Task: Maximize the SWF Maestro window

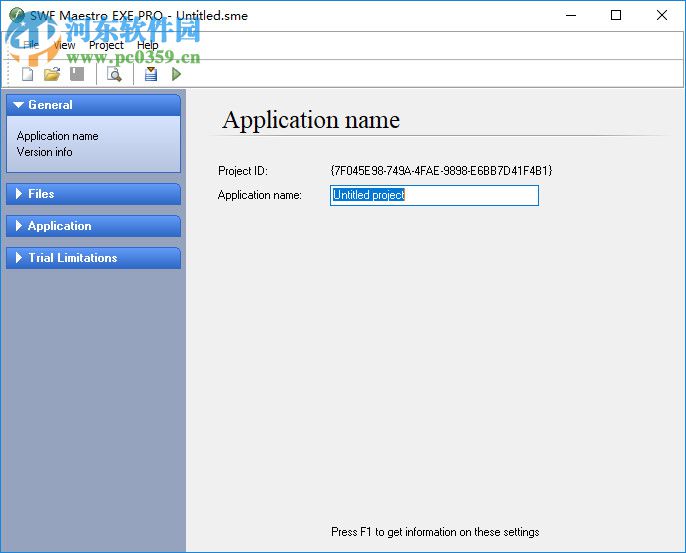Action: (616, 15)
